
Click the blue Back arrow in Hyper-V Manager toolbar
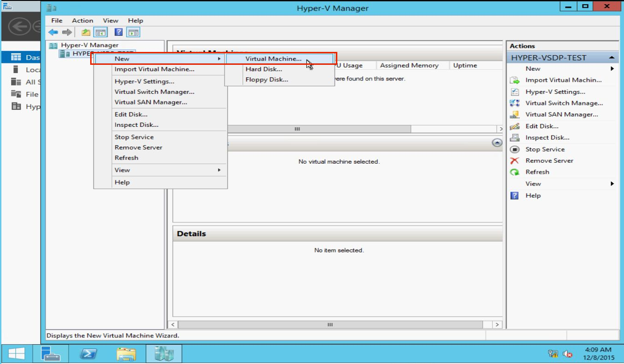pyautogui.click(x=53, y=32)
